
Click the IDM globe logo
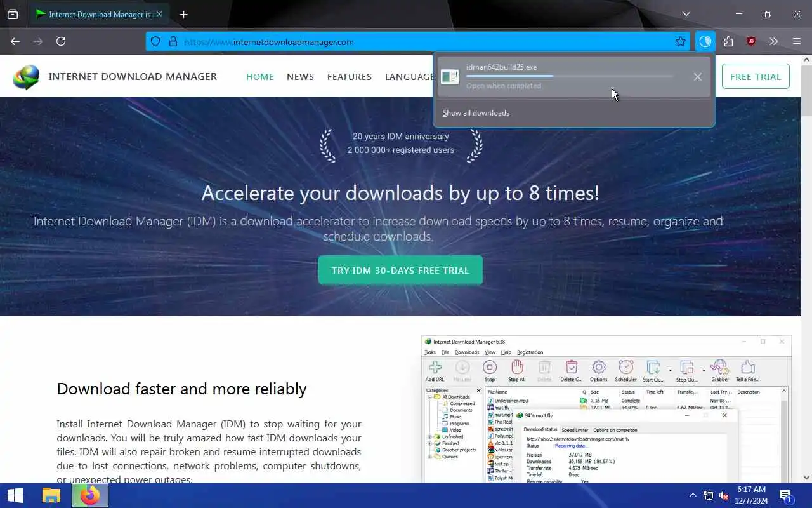pos(26,77)
